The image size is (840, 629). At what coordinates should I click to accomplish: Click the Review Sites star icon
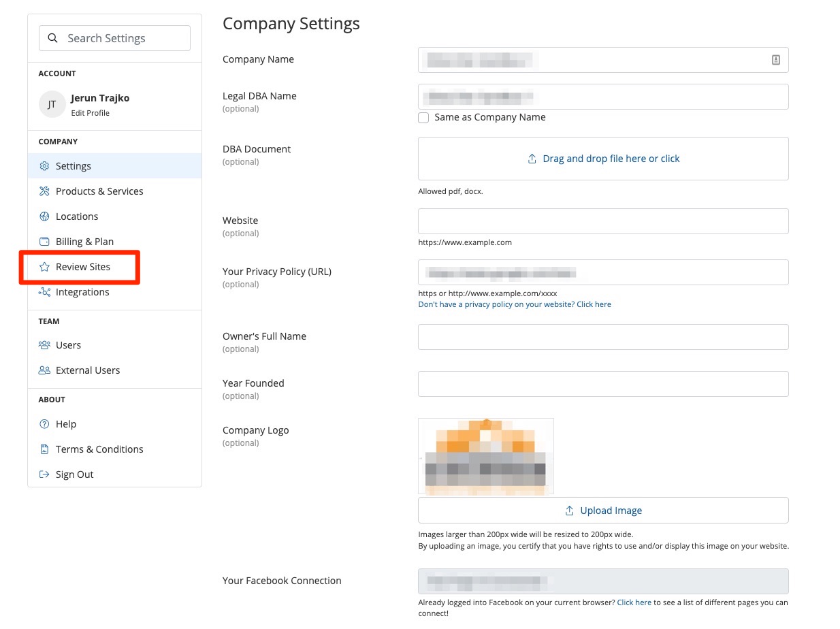44,267
